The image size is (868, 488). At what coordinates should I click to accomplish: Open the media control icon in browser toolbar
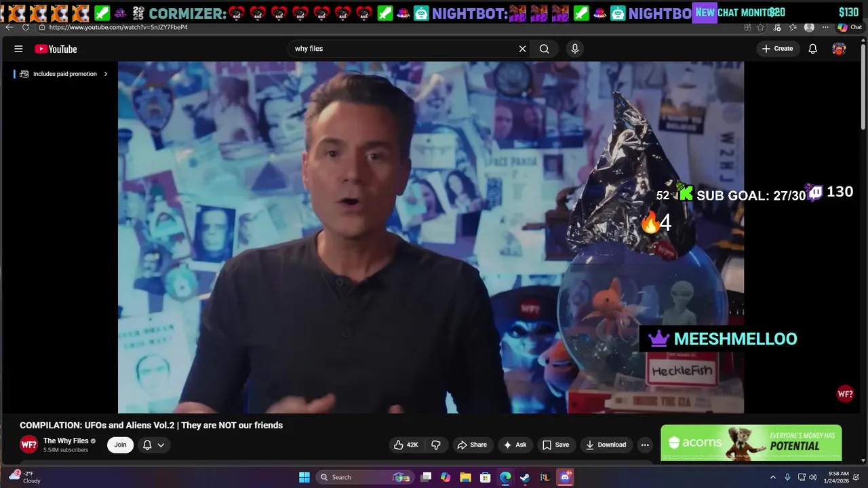(x=776, y=27)
